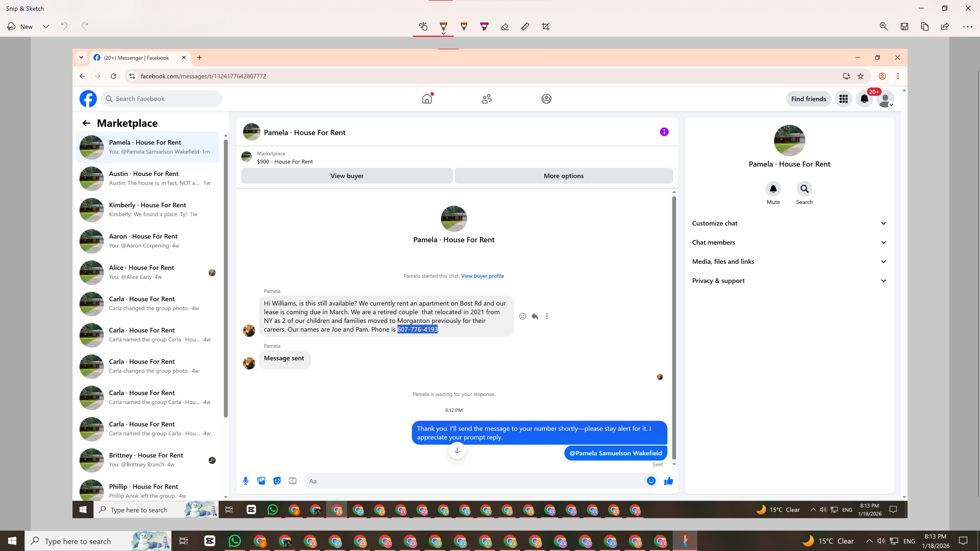Click the View buyer button
The image size is (980, 551).
click(x=347, y=176)
